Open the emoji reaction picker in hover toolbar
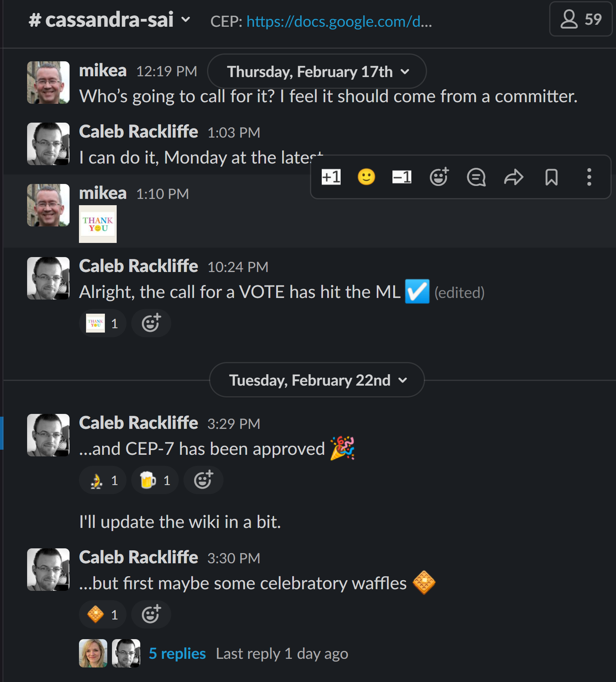616x682 pixels. (439, 177)
